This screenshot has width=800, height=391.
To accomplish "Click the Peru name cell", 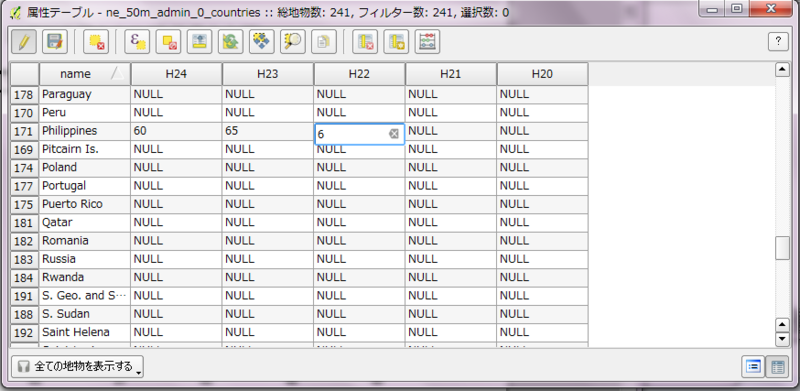I will 85,113.
